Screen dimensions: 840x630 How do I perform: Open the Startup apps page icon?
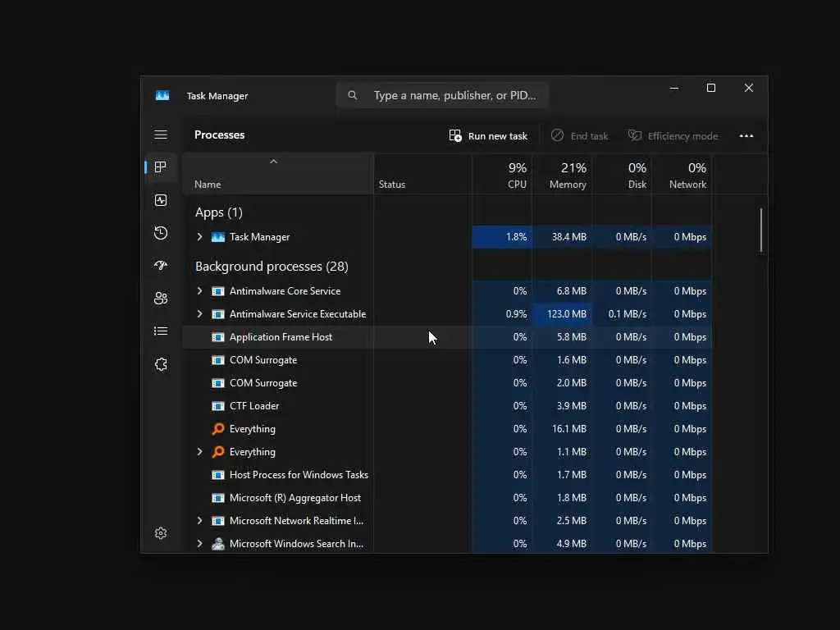(161, 265)
